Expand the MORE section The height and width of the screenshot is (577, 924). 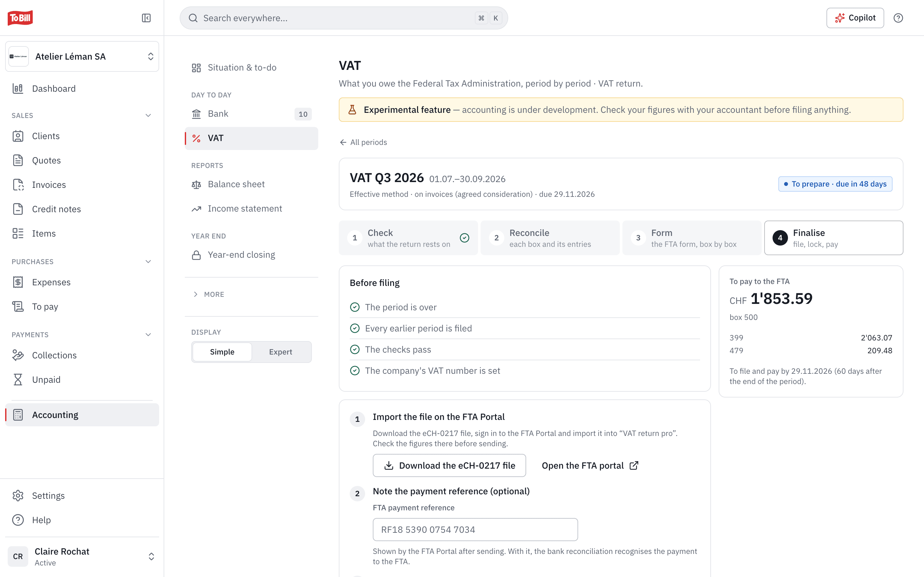click(209, 294)
